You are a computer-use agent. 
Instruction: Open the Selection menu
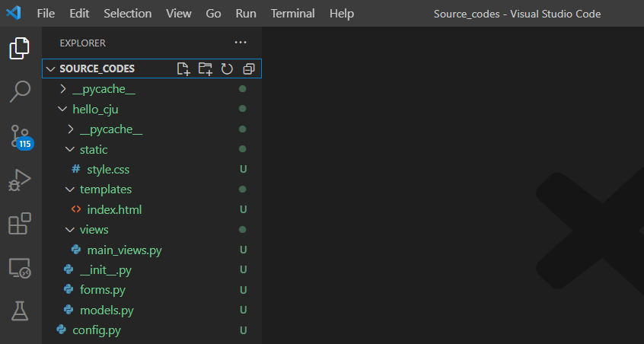pyautogui.click(x=128, y=14)
